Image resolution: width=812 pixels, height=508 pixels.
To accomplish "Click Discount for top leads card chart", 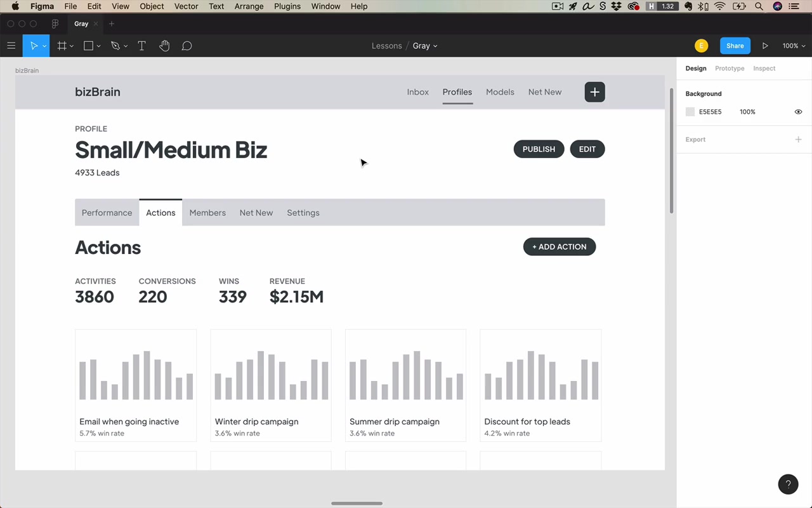I will 541,375.
